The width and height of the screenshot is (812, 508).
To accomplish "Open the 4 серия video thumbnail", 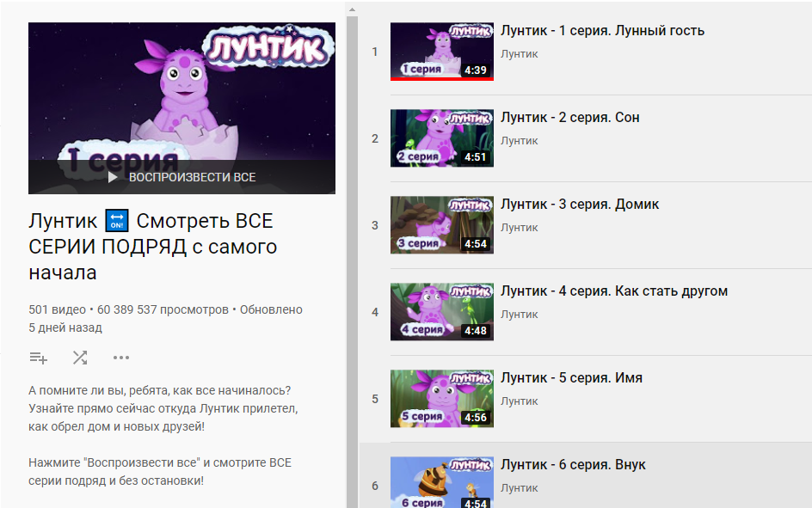I will point(442,312).
